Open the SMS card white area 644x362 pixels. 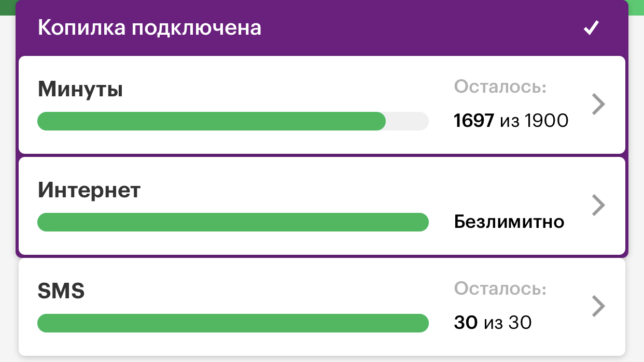[x=322, y=307]
